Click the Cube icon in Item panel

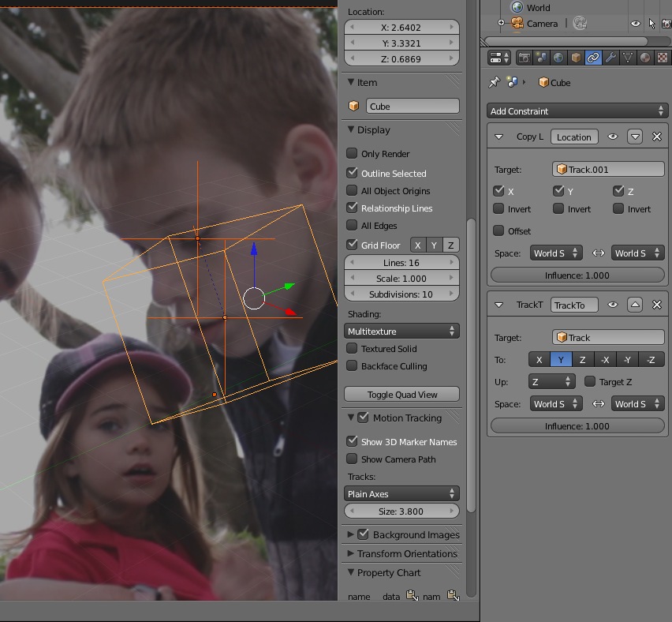coord(353,106)
